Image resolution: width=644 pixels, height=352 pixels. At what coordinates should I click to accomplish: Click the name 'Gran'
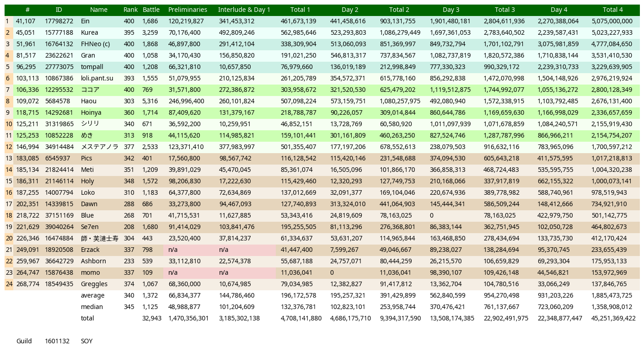[x=88, y=55]
